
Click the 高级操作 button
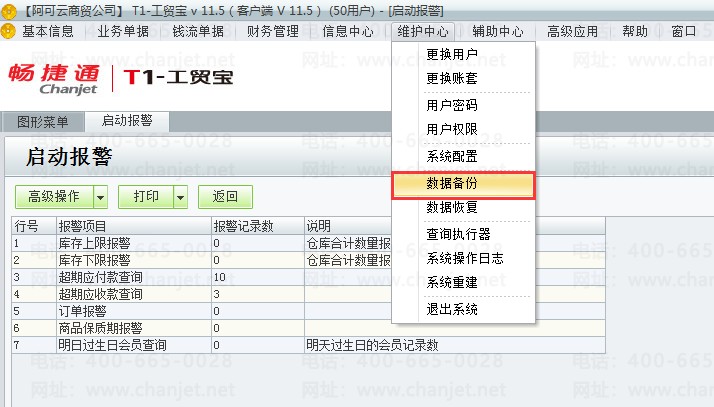coord(54,197)
